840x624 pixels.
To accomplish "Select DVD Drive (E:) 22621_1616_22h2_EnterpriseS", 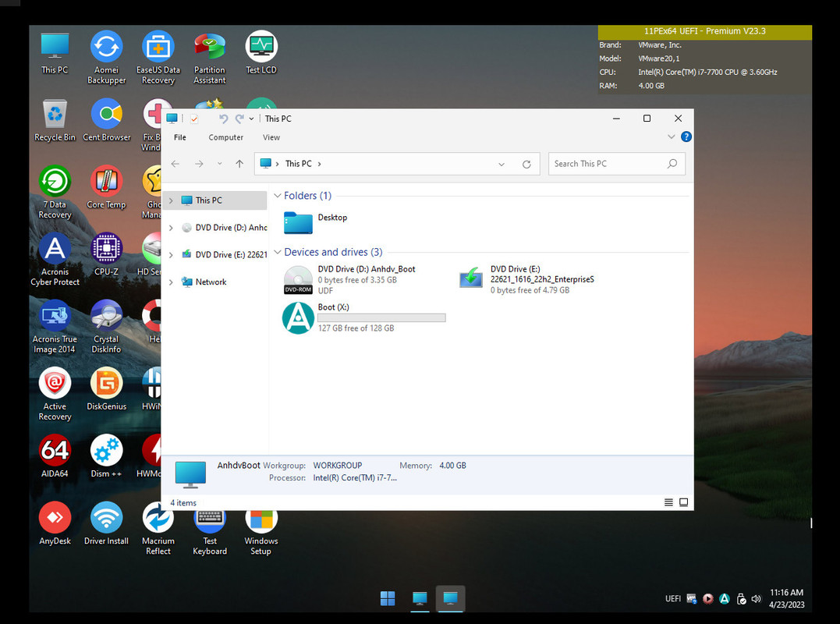I will [526, 279].
